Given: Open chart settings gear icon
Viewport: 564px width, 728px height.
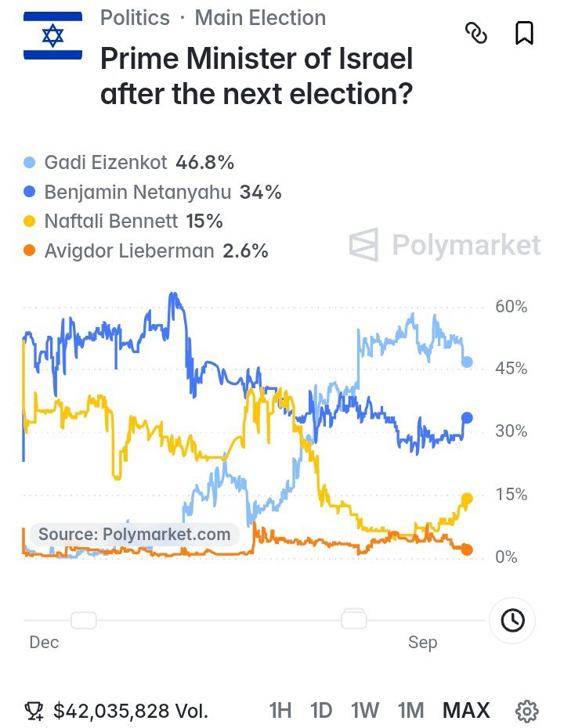Looking at the screenshot, I should (x=527, y=711).
